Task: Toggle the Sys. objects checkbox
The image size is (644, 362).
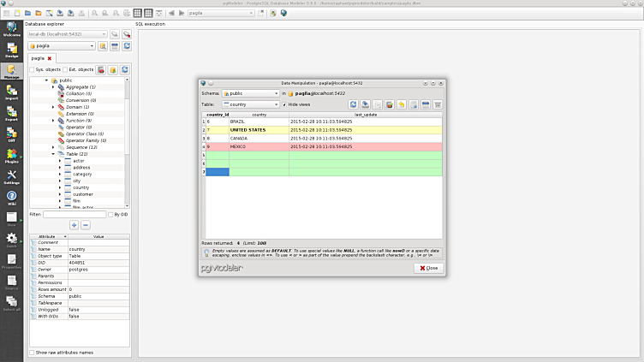Action: pos(33,69)
